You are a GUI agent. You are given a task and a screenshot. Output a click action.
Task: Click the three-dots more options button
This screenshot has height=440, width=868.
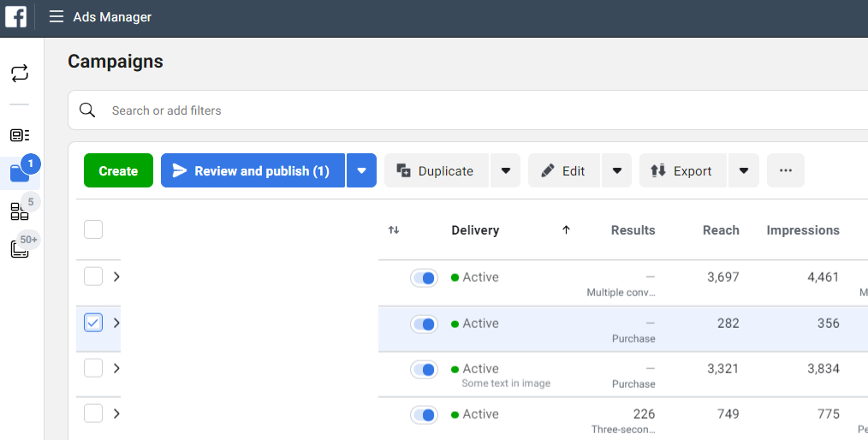click(785, 171)
